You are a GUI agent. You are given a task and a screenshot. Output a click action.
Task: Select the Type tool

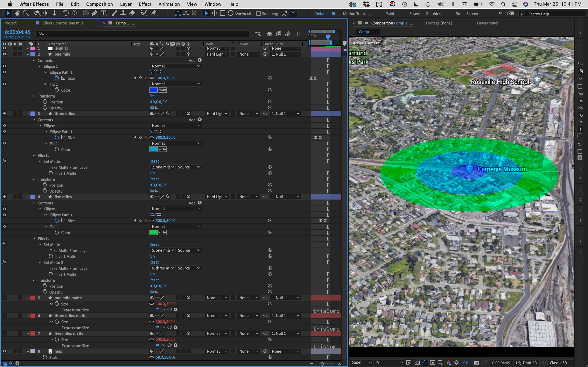[x=103, y=13]
